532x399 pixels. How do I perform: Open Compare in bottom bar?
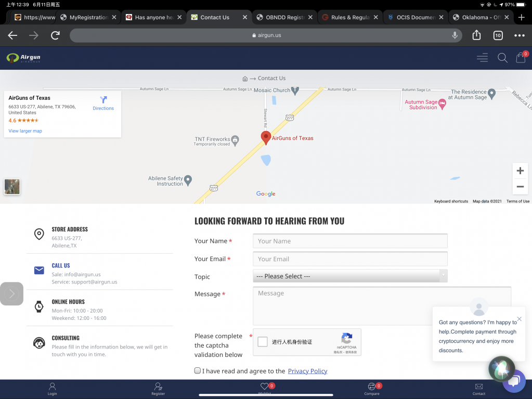pyautogui.click(x=372, y=389)
